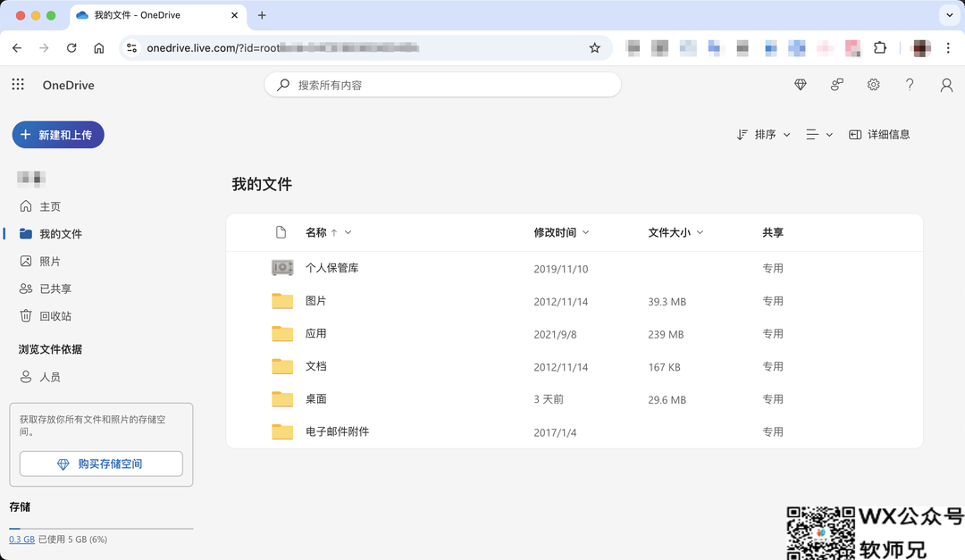This screenshot has height=560, width=965.
Task: Expand the 名称 column options chevron
Action: coord(348,232)
